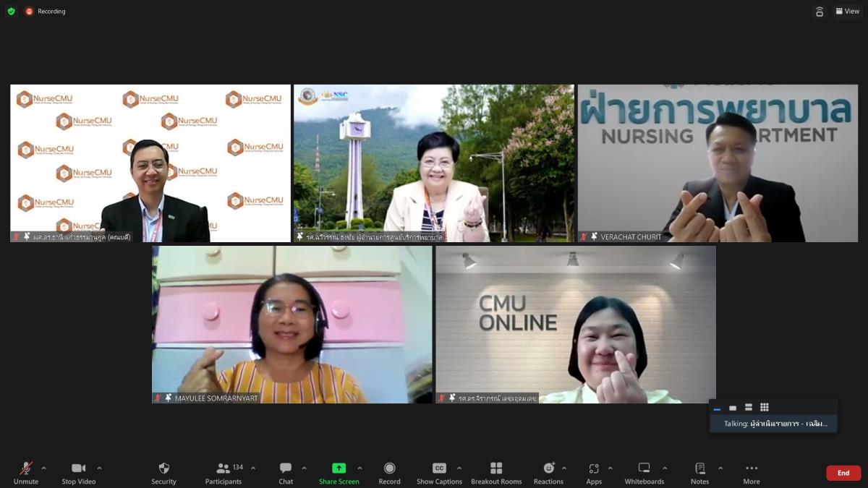Open the Apps panel
The height and width of the screenshot is (488, 868).
click(x=594, y=473)
